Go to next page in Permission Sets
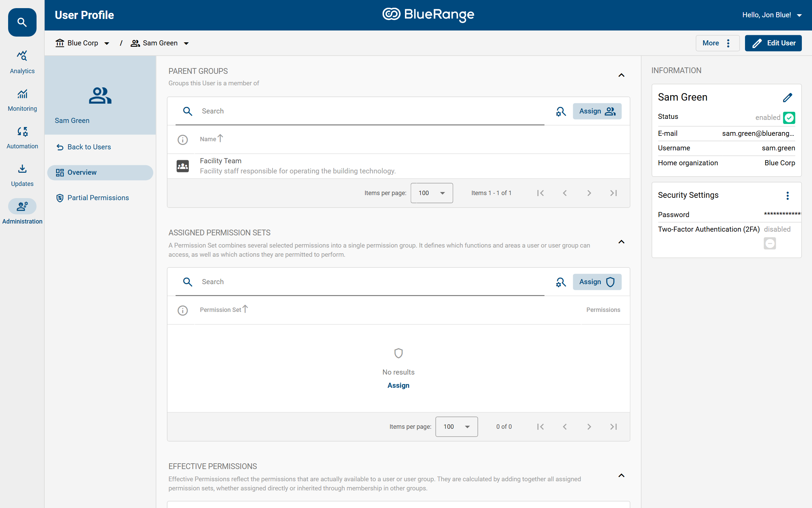Image resolution: width=812 pixels, height=508 pixels. point(589,427)
